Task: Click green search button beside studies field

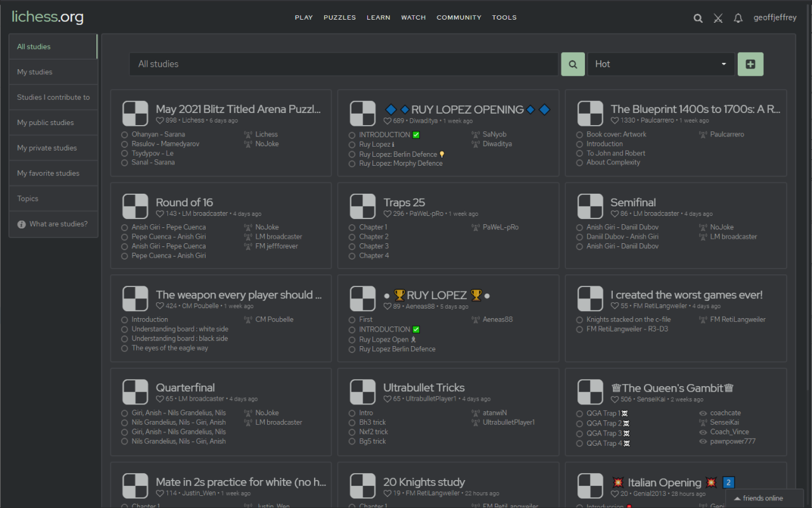Action: click(x=572, y=64)
